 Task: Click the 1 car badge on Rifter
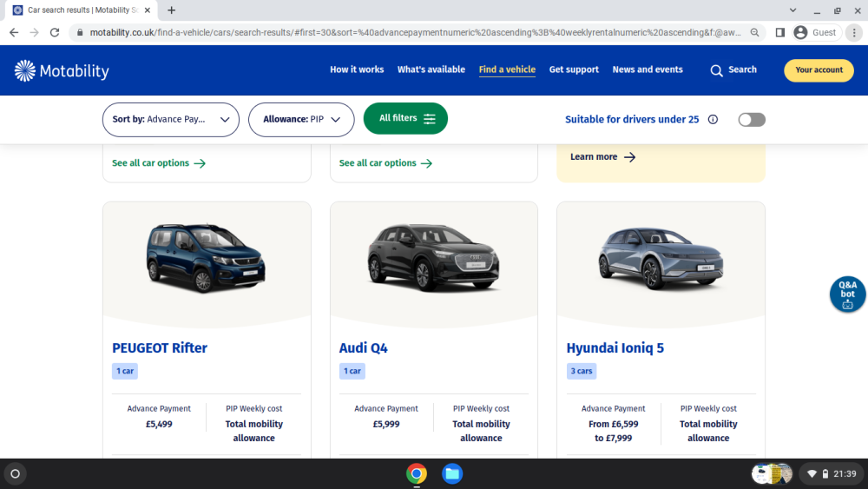coord(124,371)
